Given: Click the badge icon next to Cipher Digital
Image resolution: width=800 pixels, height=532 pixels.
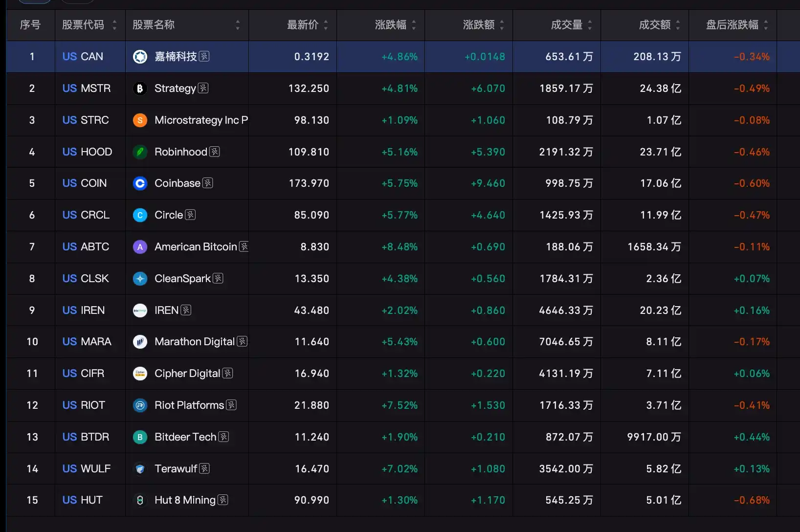Looking at the screenshot, I should pyautogui.click(x=228, y=373).
